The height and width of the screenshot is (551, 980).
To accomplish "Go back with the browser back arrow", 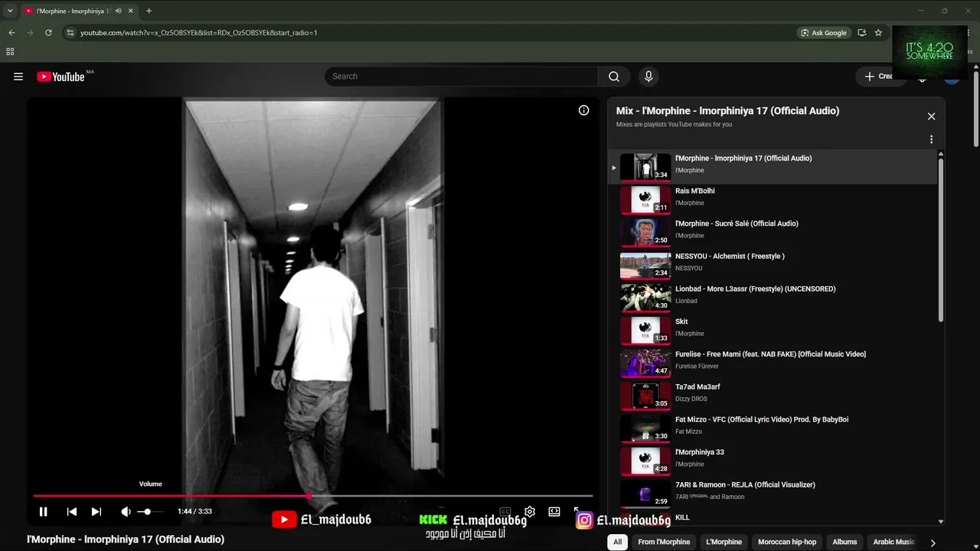I will pyautogui.click(x=11, y=33).
